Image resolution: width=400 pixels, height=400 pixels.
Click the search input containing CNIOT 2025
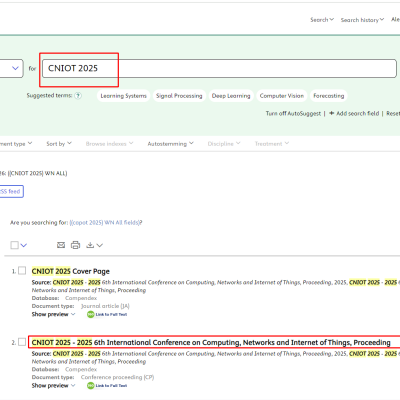pos(219,68)
